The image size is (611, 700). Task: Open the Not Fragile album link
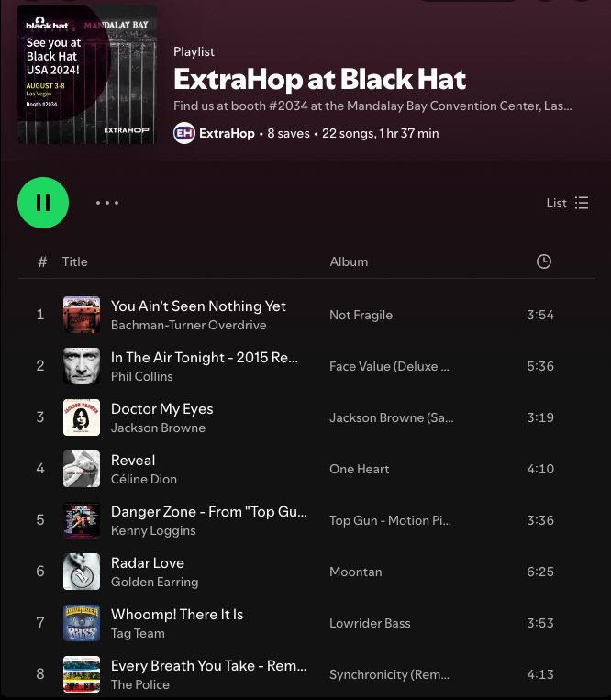click(361, 315)
